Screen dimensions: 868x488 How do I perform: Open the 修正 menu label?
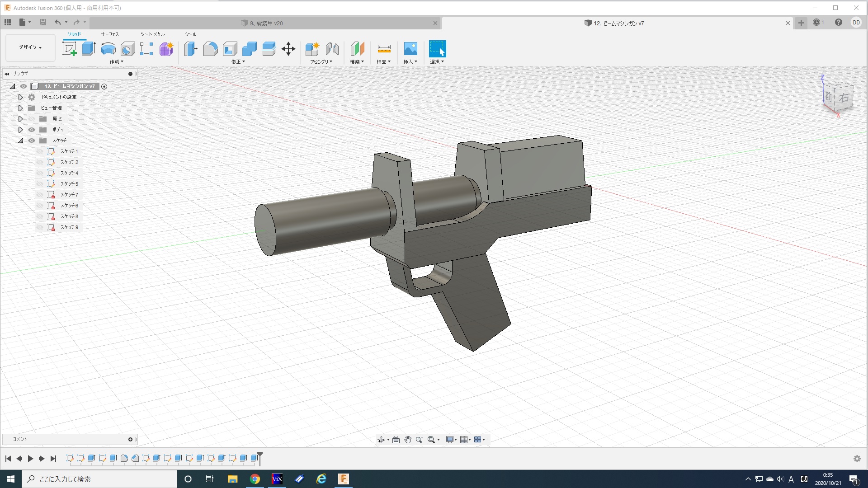(x=238, y=62)
